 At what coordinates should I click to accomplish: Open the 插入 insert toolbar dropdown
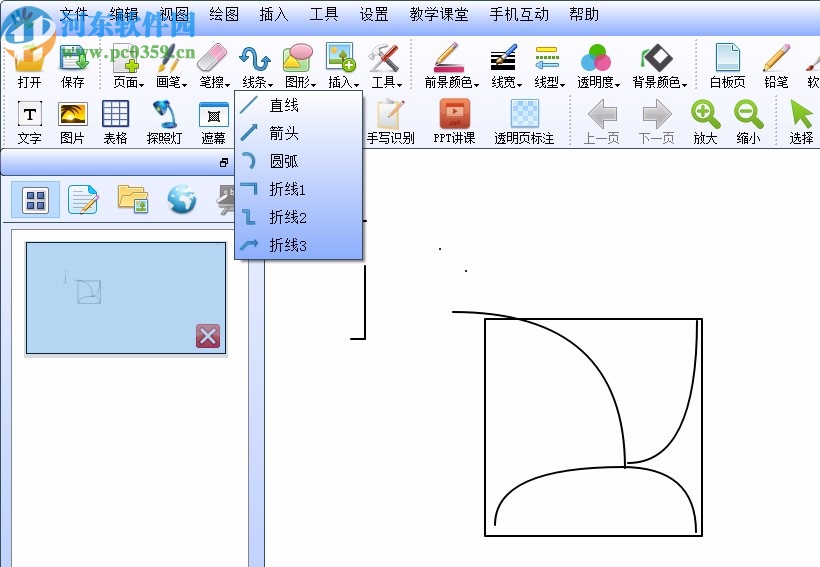[x=343, y=66]
